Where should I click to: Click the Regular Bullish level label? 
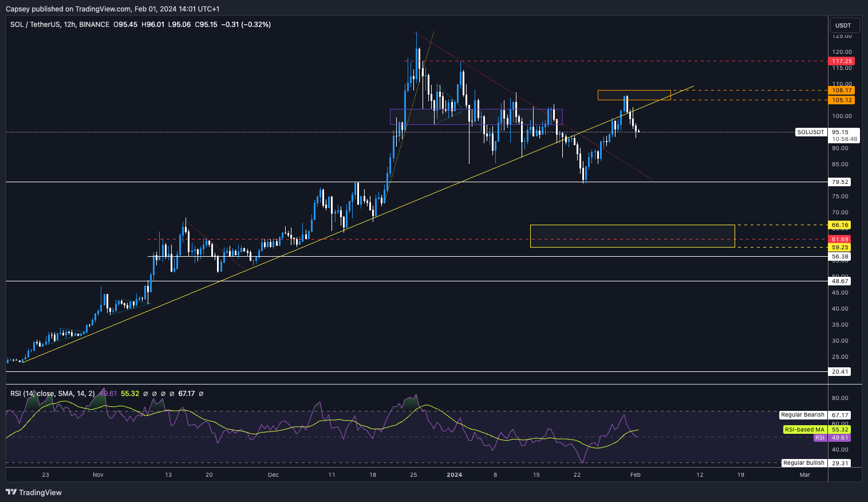click(804, 463)
